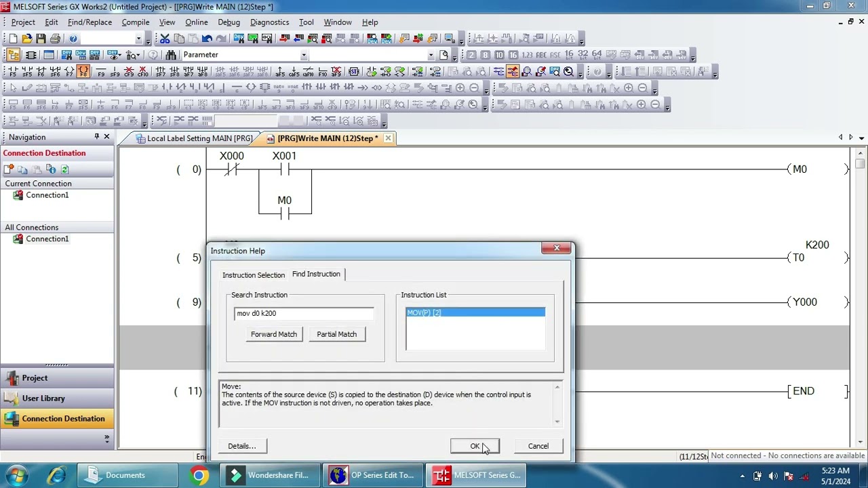
Task: Click the Forward Match button
Action: pyautogui.click(x=274, y=334)
